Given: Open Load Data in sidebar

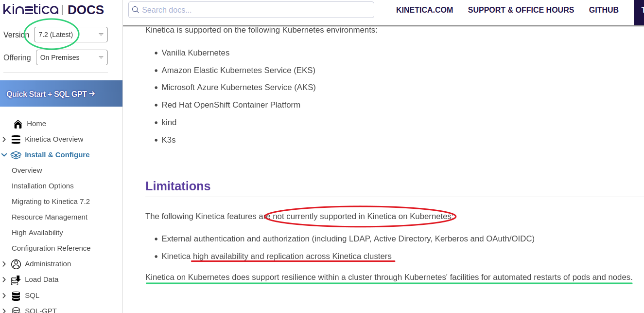Looking at the screenshot, I should [x=42, y=279].
